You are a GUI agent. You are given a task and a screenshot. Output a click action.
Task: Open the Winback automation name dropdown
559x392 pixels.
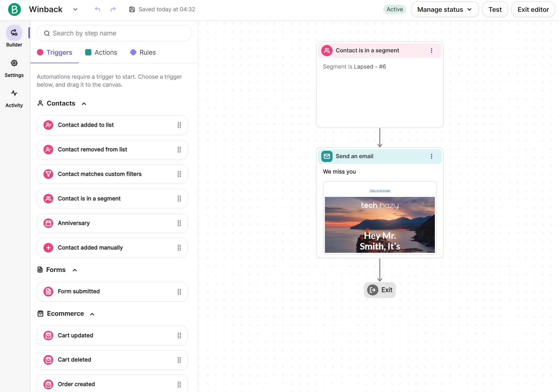pyautogui.click(x=75, y=9)
